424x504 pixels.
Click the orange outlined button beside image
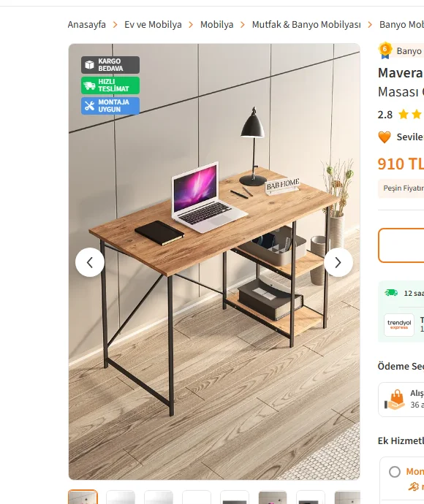click(x=401, y=245)
